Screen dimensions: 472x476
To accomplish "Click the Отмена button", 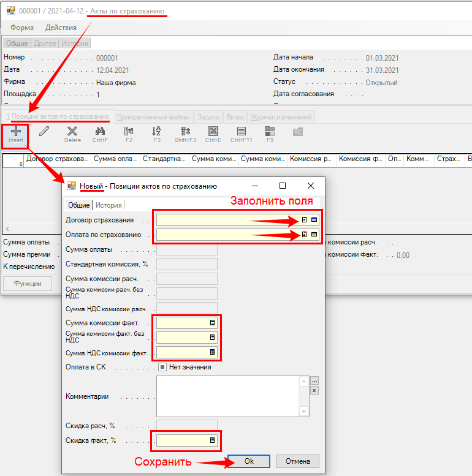I will [x=298, y=461].
